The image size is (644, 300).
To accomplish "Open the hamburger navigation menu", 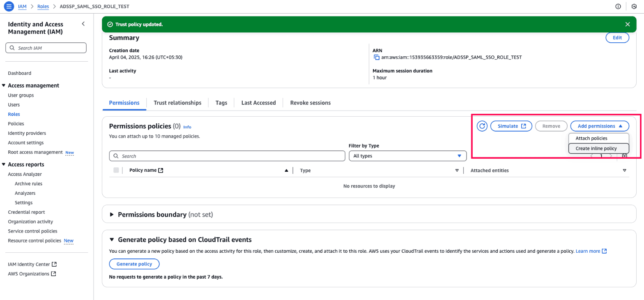I will pos(9,7).
